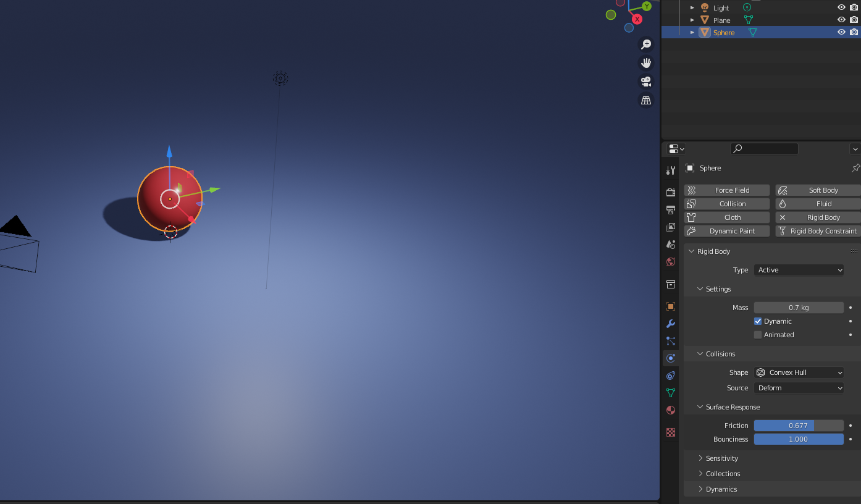The width and height of the screenshot is (861, 504).
Task: Open the World properties tab icon
Action: 671,262
